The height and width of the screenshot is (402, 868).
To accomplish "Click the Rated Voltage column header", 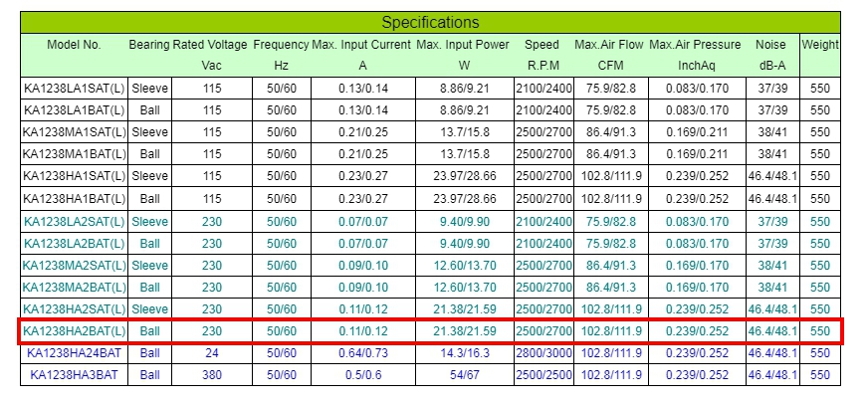I will [x=210, y=45].
